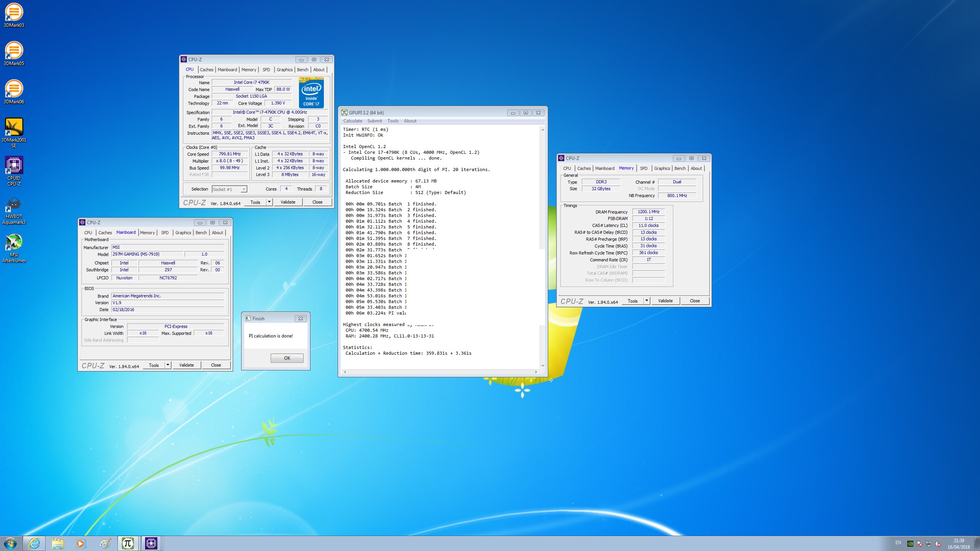Open CPU tab in CPU-Z Mainboard window
980x551 pixels.
point(88,233)
